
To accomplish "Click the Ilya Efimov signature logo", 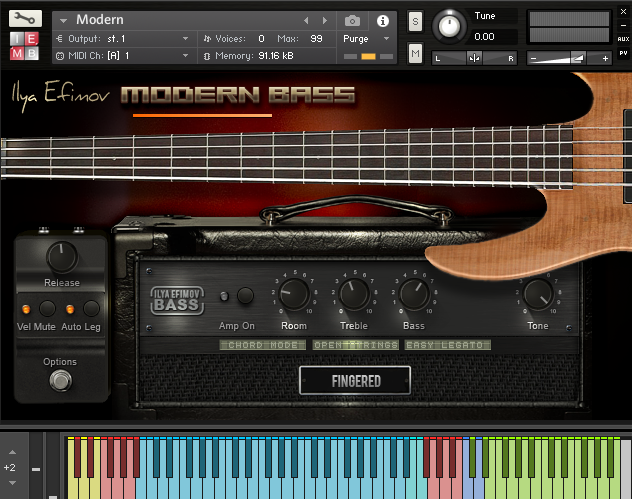I will pos(60,96).
